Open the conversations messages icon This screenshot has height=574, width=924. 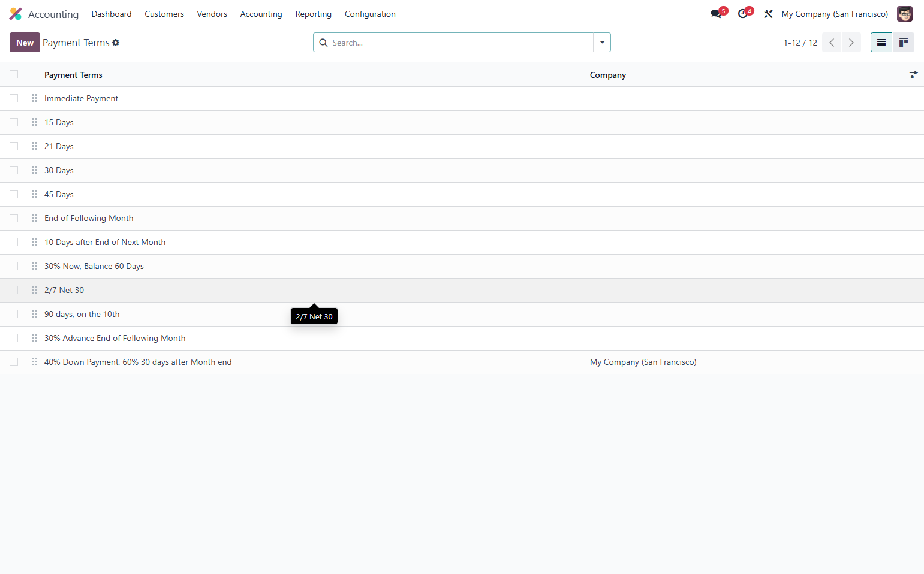(716, 14)
